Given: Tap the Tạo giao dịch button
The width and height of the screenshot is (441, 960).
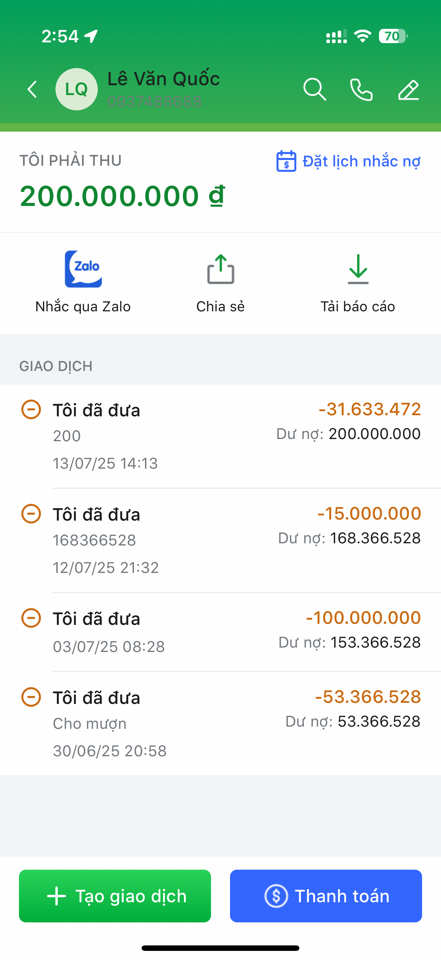Looking at the screenshot, I should pyautogui.click(x=115, y=896).
